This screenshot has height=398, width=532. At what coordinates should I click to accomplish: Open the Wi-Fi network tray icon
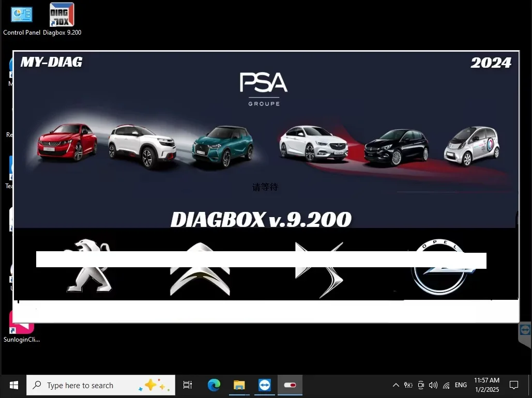click(446, 385)
